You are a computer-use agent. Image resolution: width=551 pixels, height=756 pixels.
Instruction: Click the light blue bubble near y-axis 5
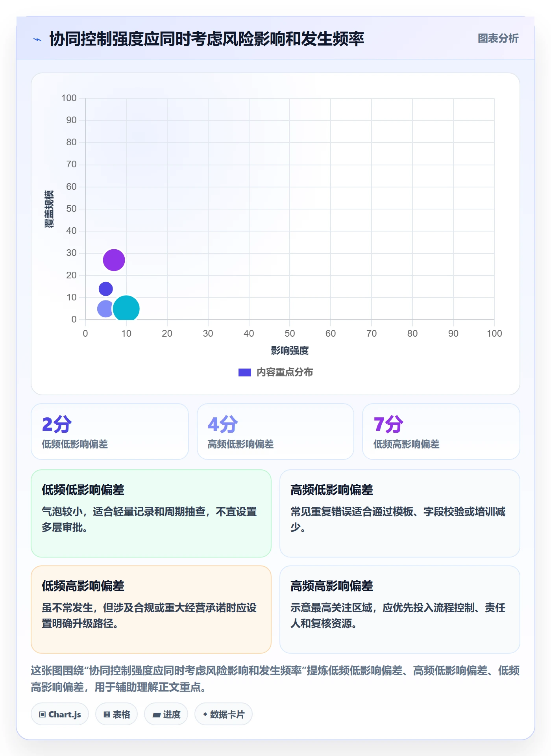coord(105,309)
